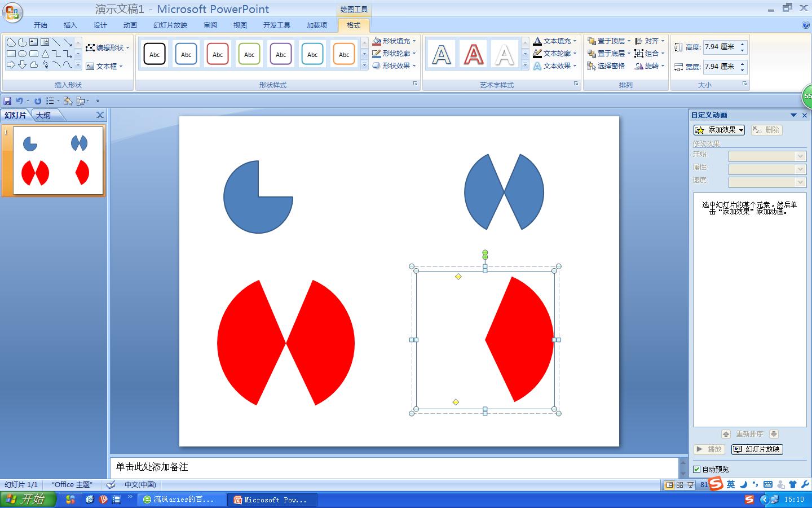Open 形状填充 dropdown
The height and width of the screenshot is (508, 812).
(394, 41)
